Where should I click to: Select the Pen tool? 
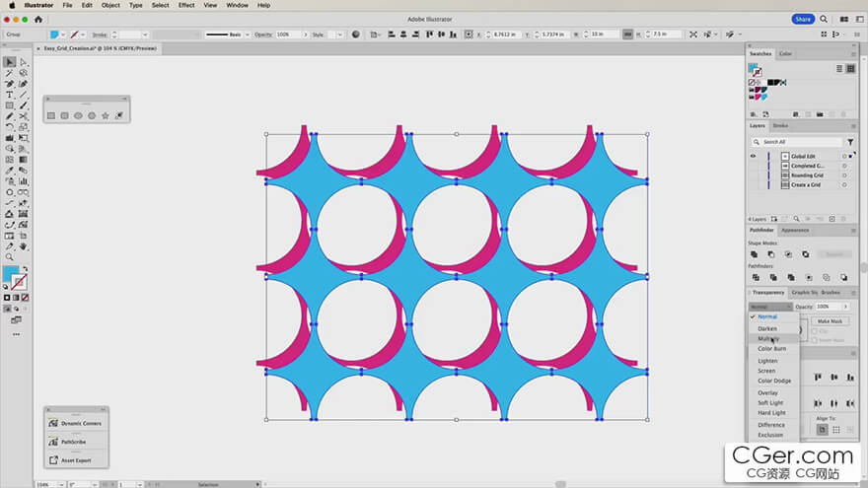click(x=10, y=84)
